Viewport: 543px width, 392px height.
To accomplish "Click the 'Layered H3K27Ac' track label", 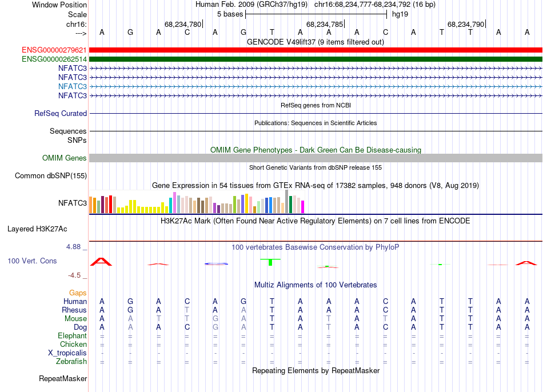I will pos(37,229).
